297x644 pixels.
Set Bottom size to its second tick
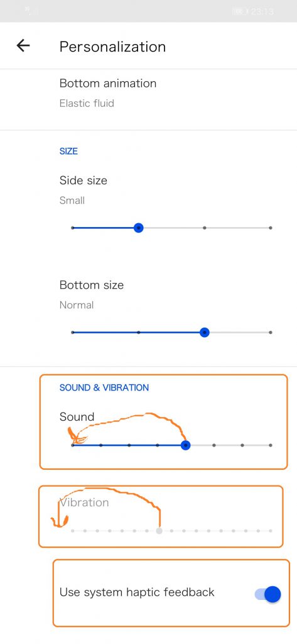pyautogui.click(x=139, y=332)
